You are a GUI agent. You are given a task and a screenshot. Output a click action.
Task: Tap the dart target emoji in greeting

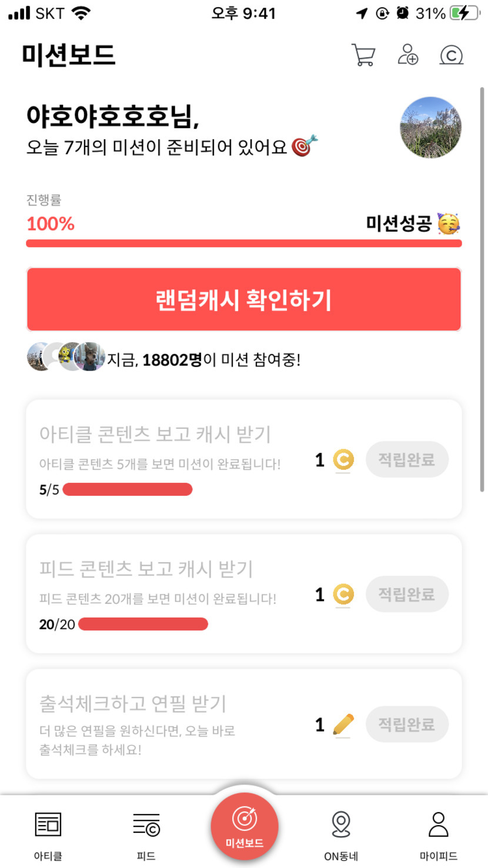click(x=306, y=146)
